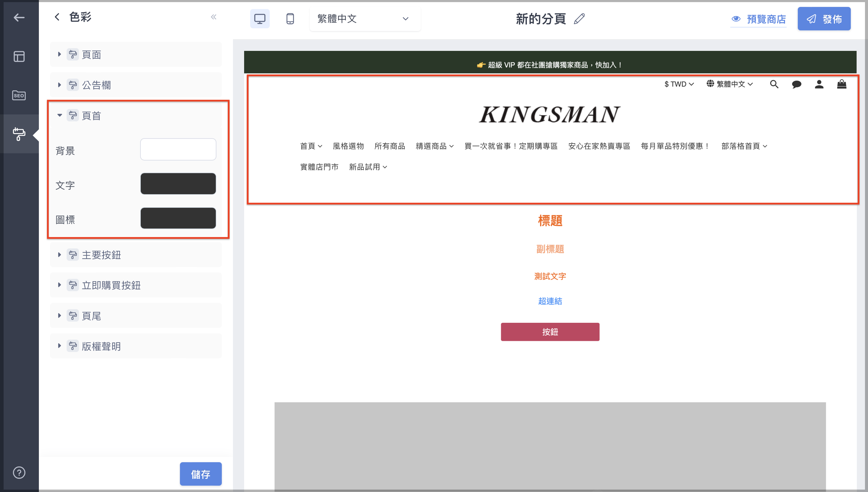This screenshot has width=868, height=492.
Task: Collapse the side panel with double chevron
Action: (213, 17)
